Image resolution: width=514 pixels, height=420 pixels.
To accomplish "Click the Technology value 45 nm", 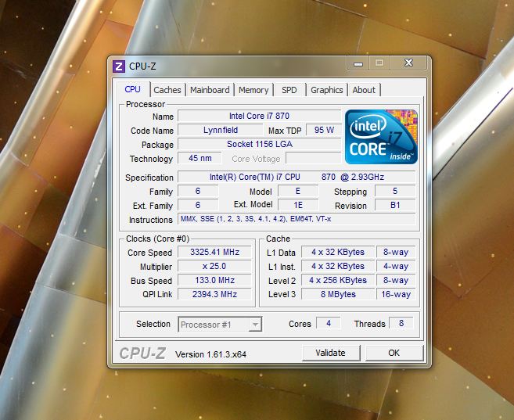I will (200, 158).
